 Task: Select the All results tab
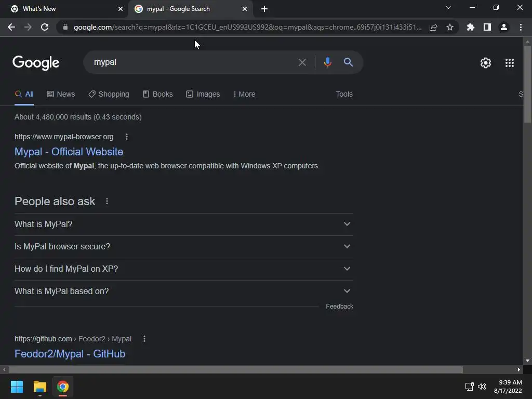24,95
